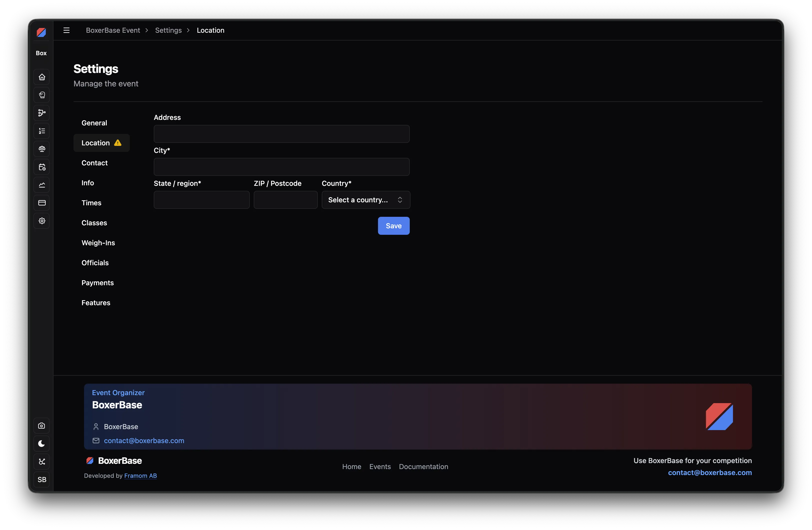
Task: Click the mail envelope icon in organizer card
Action: pos(96,441)
